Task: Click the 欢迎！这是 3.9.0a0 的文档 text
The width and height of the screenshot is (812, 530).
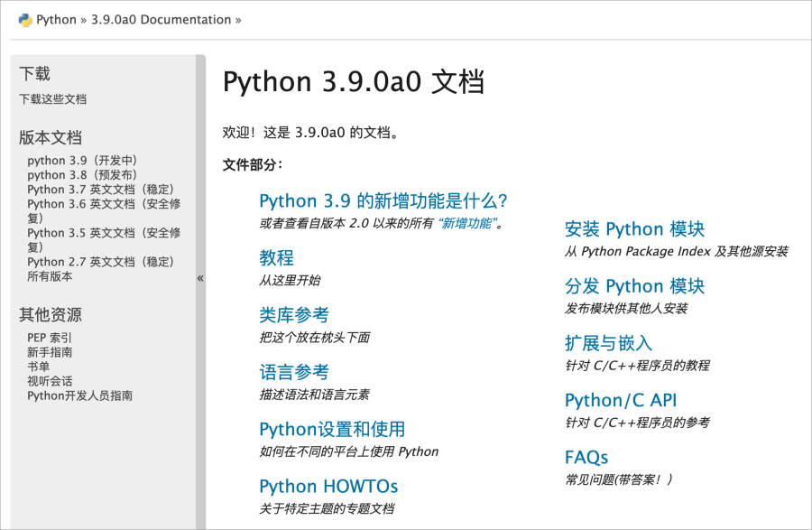Action: click(310, 133)
